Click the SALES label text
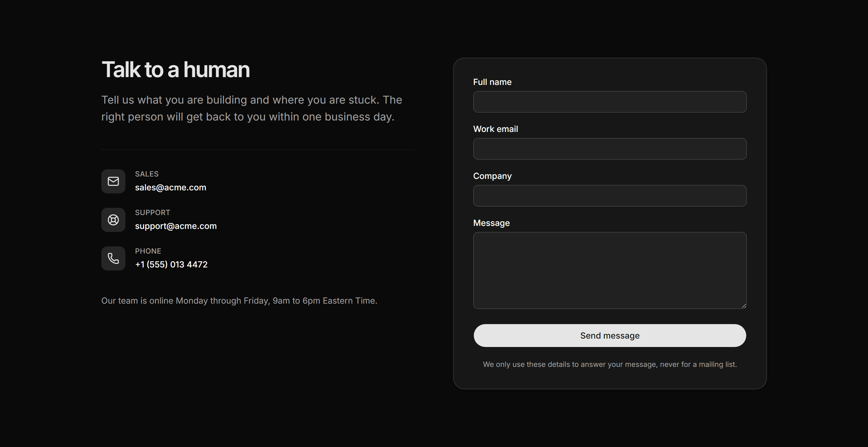 [x=147, y=174]
